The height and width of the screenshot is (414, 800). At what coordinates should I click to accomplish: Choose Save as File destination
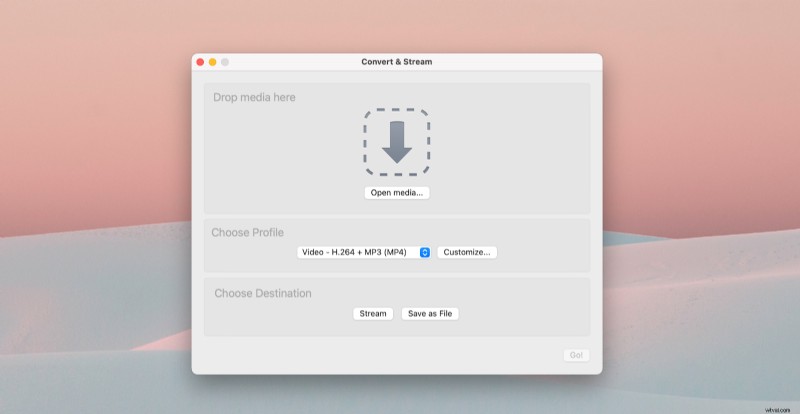click(x=430, y=313)
